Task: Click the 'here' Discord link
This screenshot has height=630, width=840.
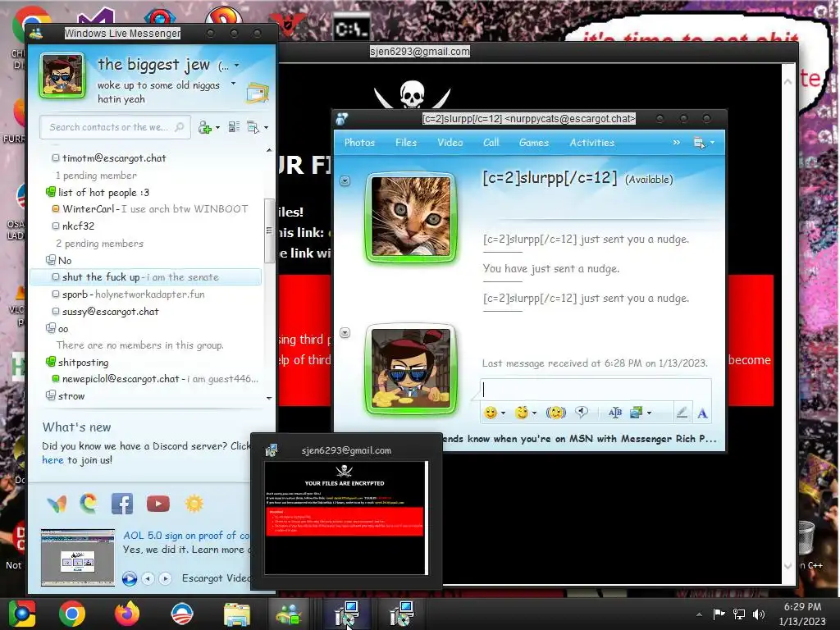Action: [x=52, y=460]
